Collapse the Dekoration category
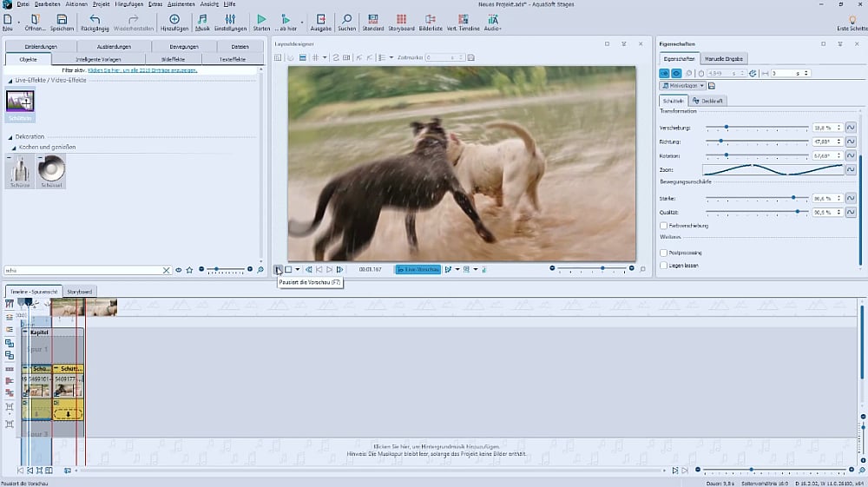868x487 pixels. click(x=9, y=137)
